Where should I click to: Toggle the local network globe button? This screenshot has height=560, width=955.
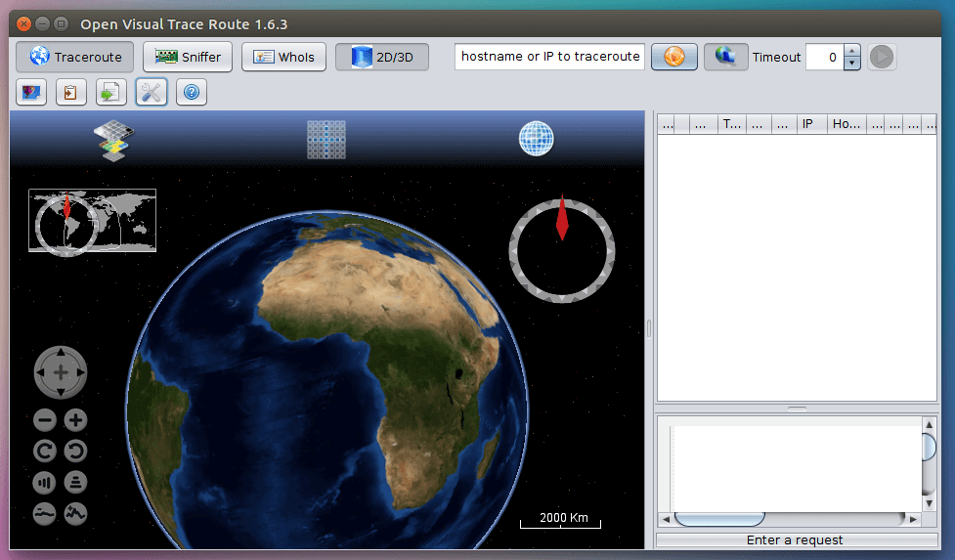click(x=725, y=57)
